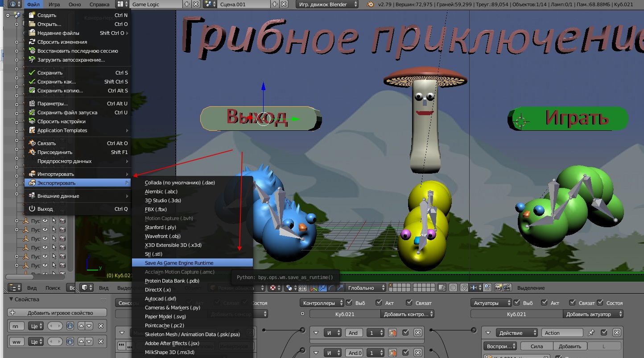Open the Игра menu
This screenshot has width=644, height=358.
(x=54, y=4)
